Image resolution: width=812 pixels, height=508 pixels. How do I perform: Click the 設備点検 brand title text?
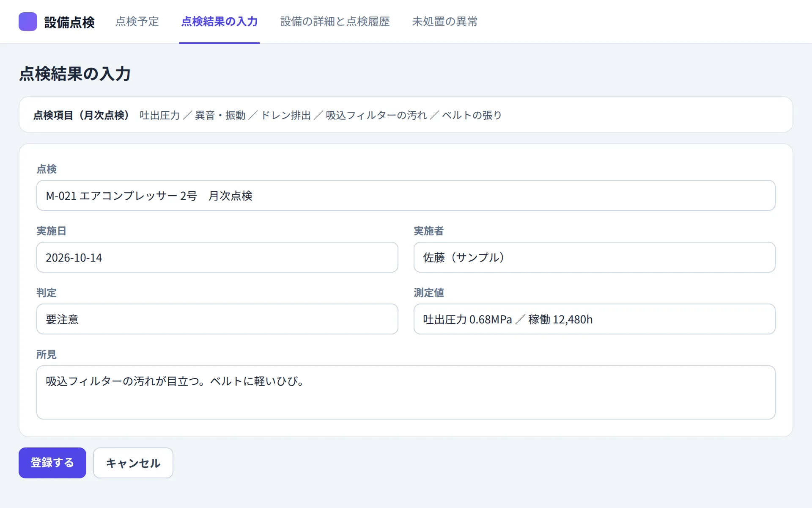(69, 22)
